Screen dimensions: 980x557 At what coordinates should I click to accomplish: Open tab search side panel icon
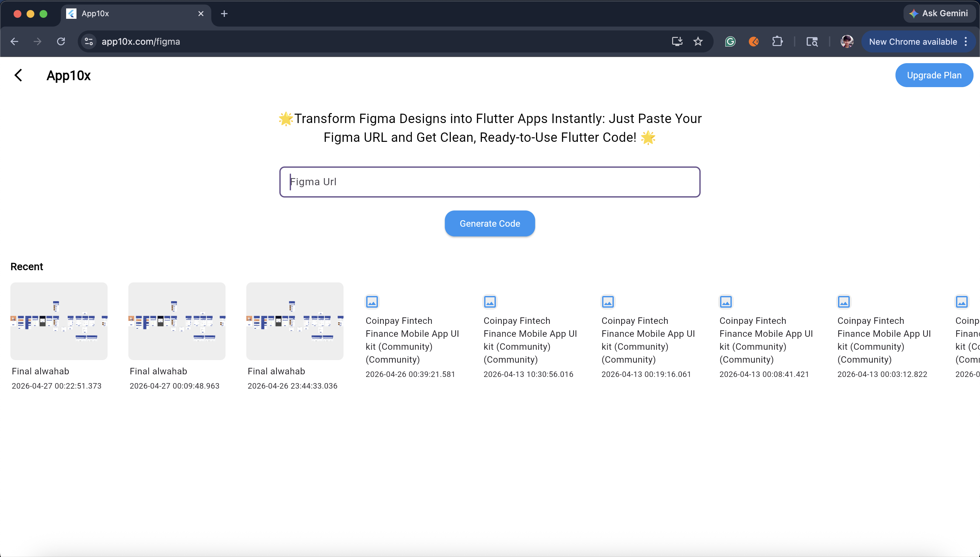click(812, 41)
